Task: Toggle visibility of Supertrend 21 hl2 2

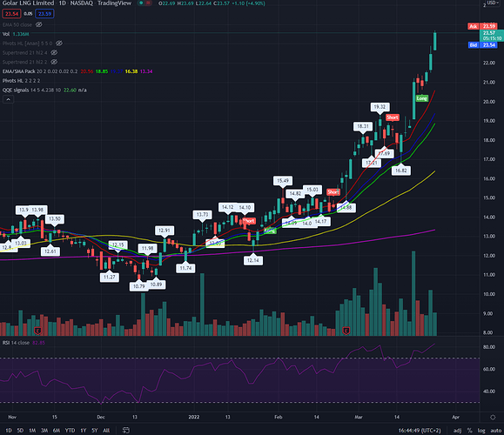Action: 54,62
